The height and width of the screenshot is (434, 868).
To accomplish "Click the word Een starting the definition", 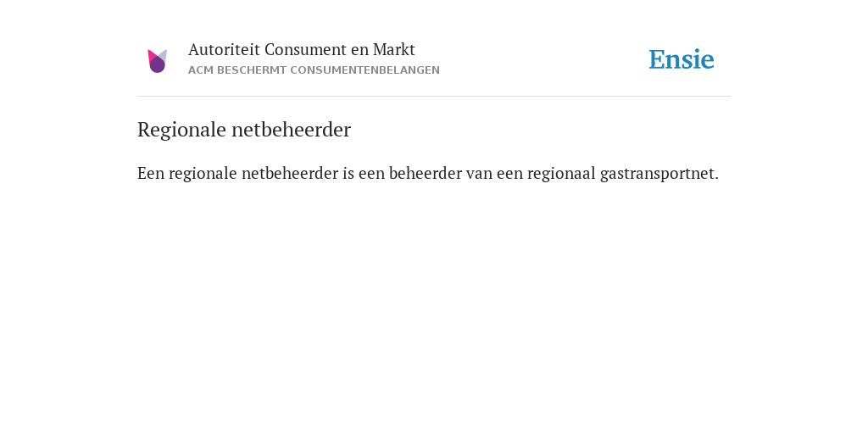I will pos(151,173).
